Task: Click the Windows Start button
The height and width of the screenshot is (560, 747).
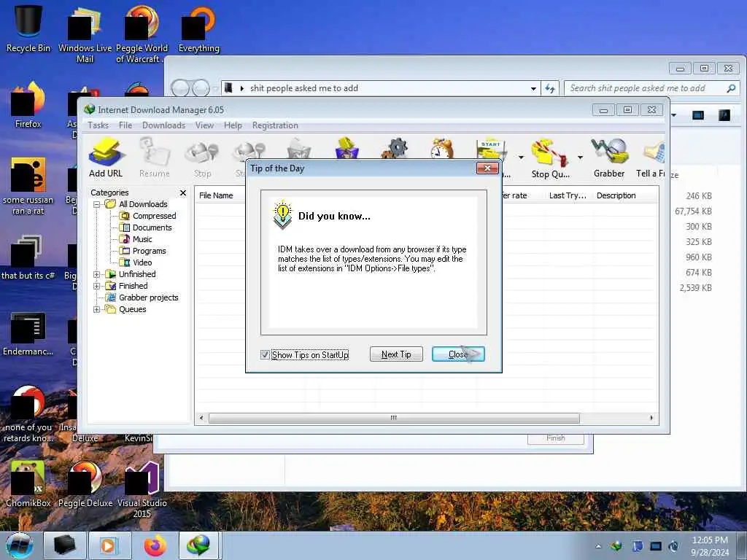Action: pos(19,545)
